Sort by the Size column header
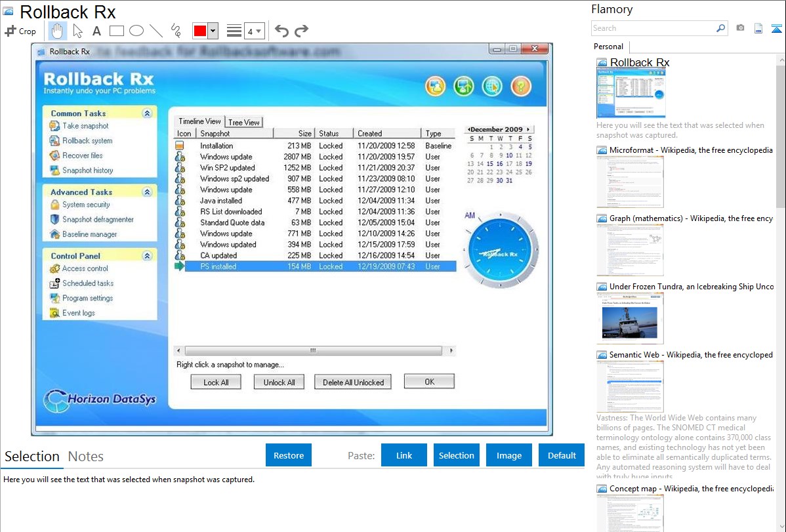786x532 pixels. 294,133
